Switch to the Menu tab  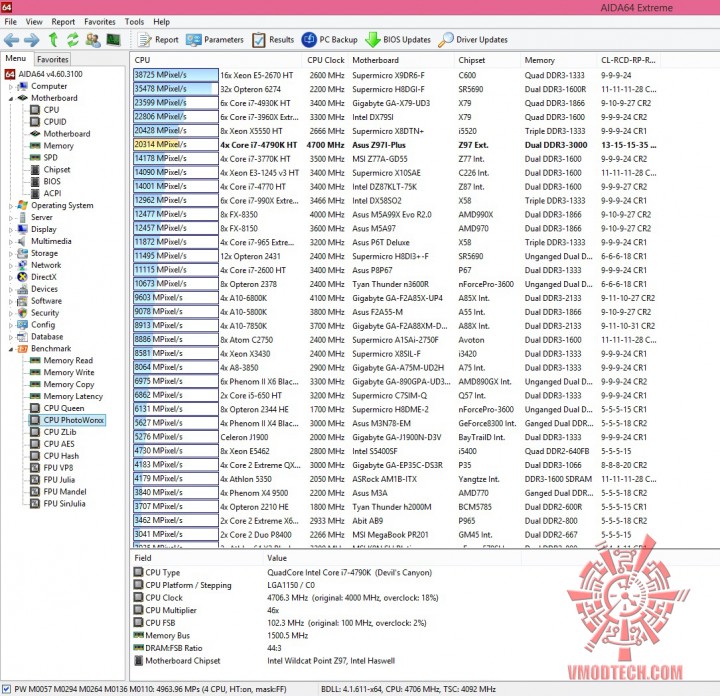coord(16,58)
